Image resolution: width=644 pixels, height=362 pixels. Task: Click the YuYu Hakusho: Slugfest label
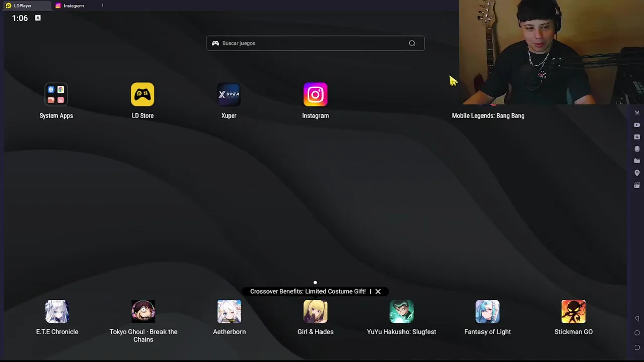coord(401,332)
